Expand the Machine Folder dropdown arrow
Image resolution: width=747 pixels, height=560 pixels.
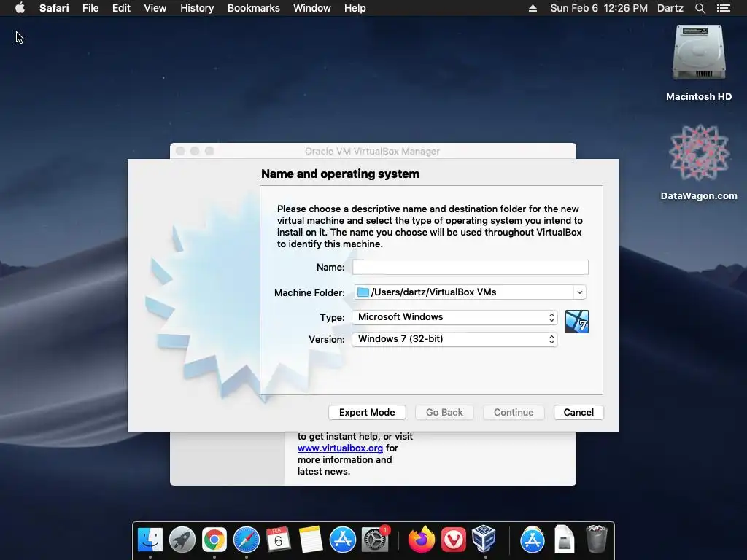point(579,292)
